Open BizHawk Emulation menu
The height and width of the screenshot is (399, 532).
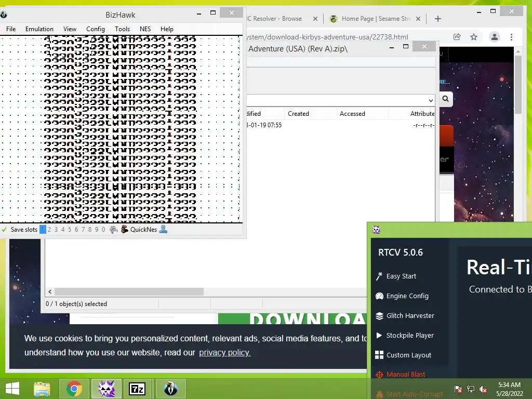point(39,29)
